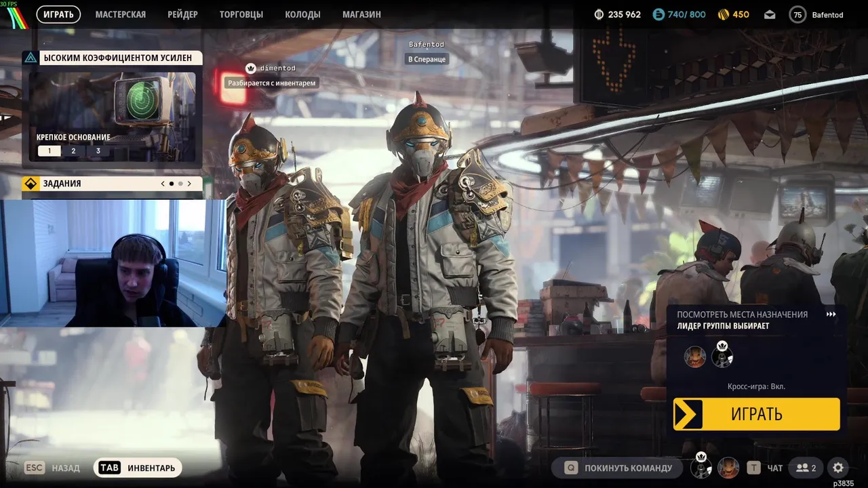Open the party members icon showing 2

806,468
